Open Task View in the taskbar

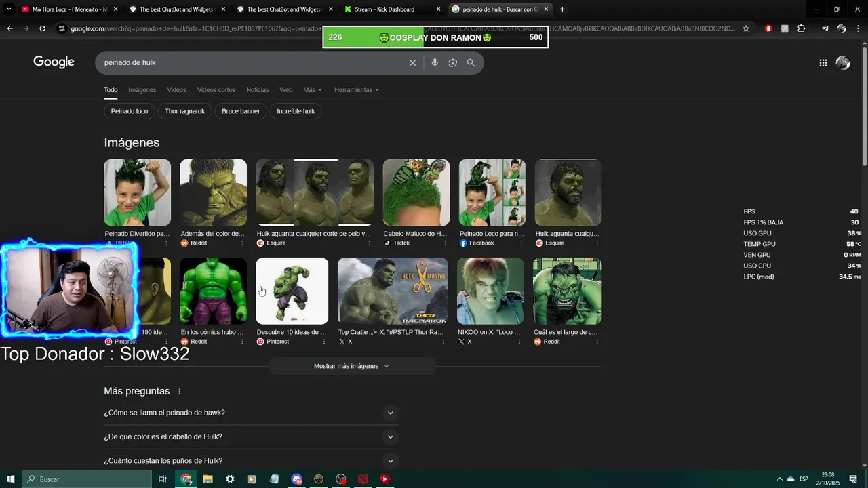(x=163, y=479)
